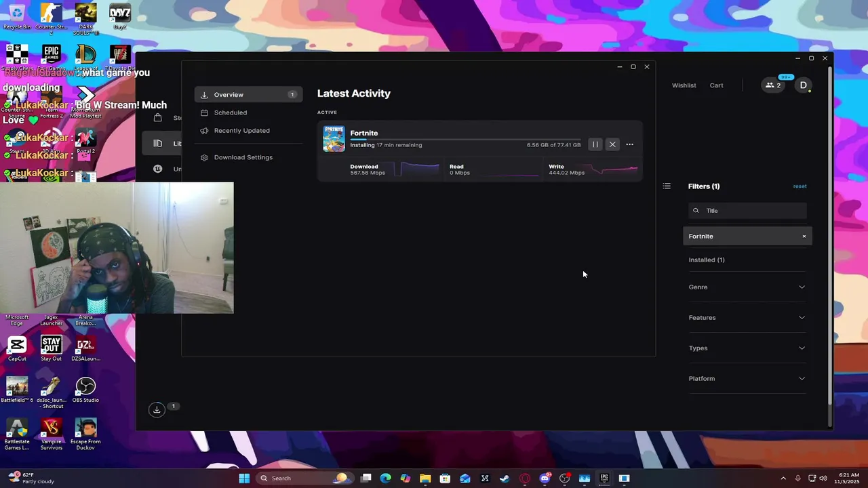
Task: Click the Title filter search field
Action: [x=747, y=211]
